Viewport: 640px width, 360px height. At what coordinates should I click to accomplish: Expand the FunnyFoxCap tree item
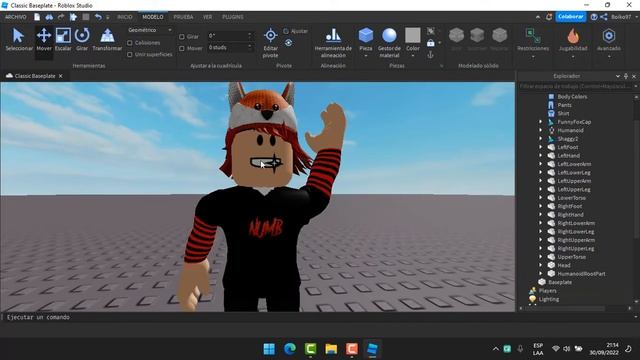click(x=540, y=122)
